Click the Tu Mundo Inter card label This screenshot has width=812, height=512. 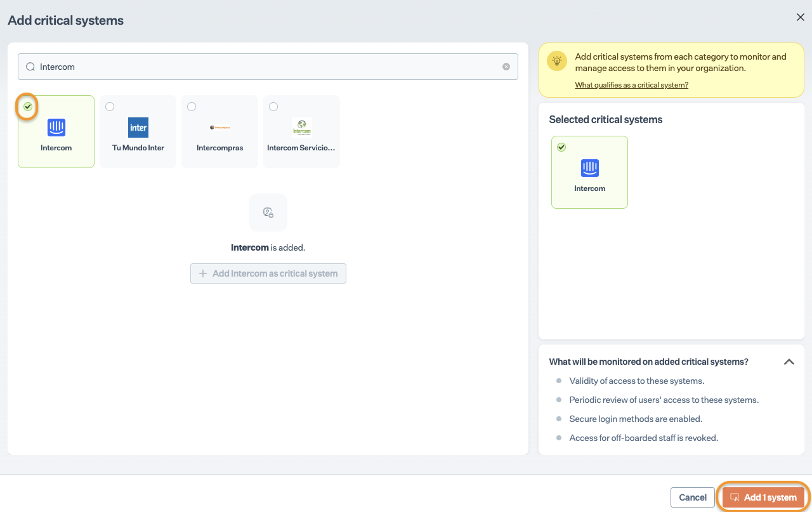tap(138, 148)
